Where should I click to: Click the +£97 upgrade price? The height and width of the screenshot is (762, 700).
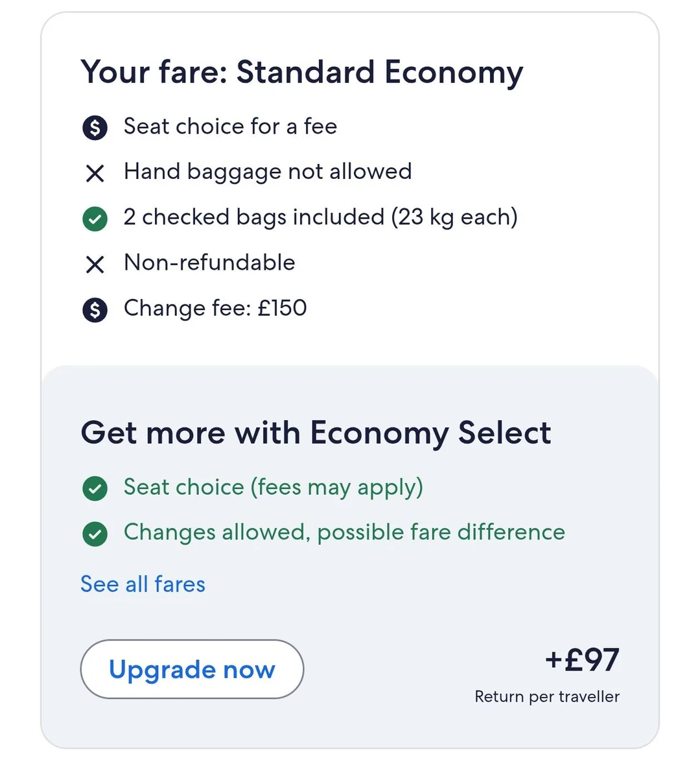[x=582, y=660]
